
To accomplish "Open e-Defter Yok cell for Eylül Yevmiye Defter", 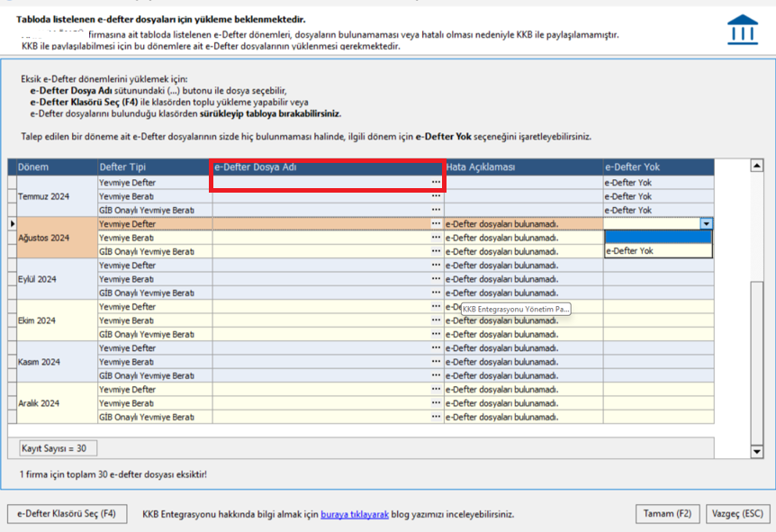I will (658, 266).
